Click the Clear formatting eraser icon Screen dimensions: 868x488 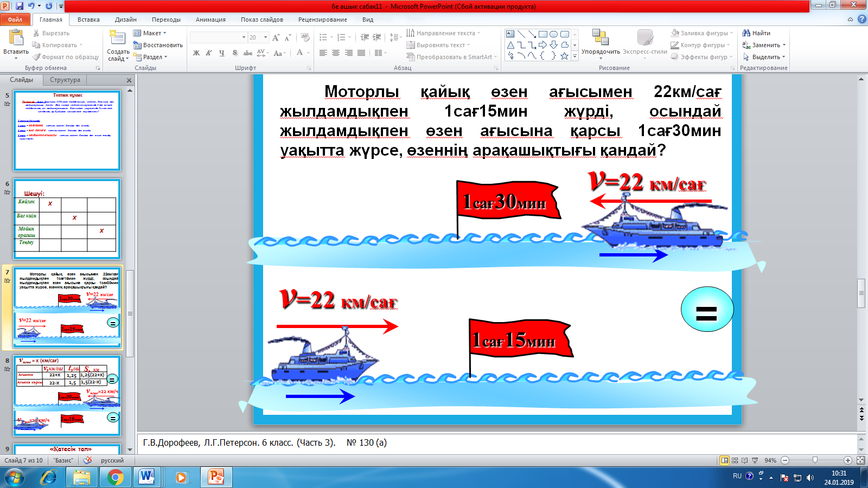(305, 37)
